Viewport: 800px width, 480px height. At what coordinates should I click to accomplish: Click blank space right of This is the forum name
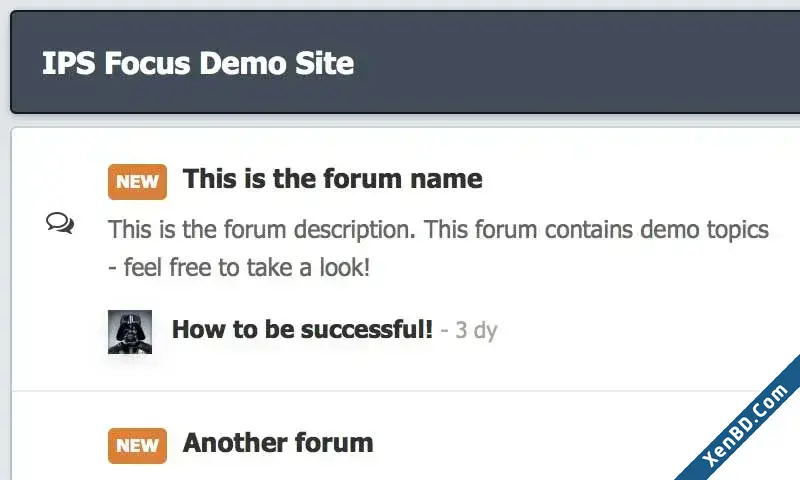pyautogui.click(x=638, y=179)
